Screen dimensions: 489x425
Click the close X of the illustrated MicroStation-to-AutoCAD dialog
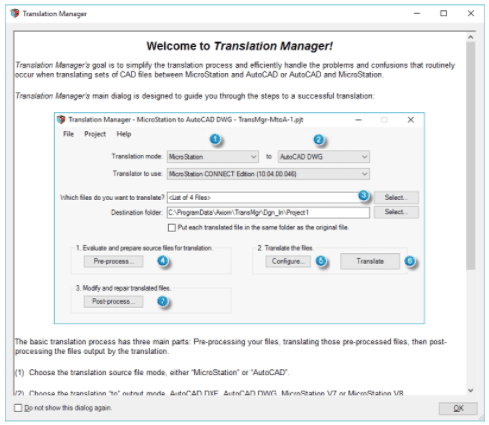pyautogui.click(x=411, y=120)
